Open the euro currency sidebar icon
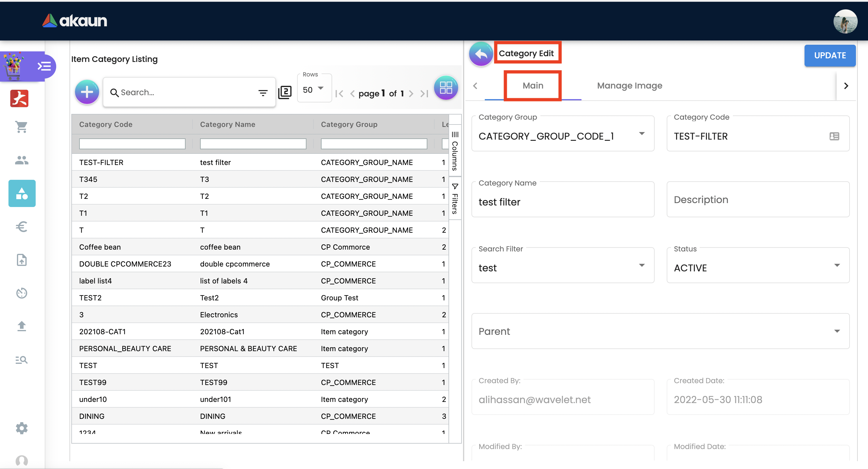The image size is (868, 469). click(x=21, y=226)
